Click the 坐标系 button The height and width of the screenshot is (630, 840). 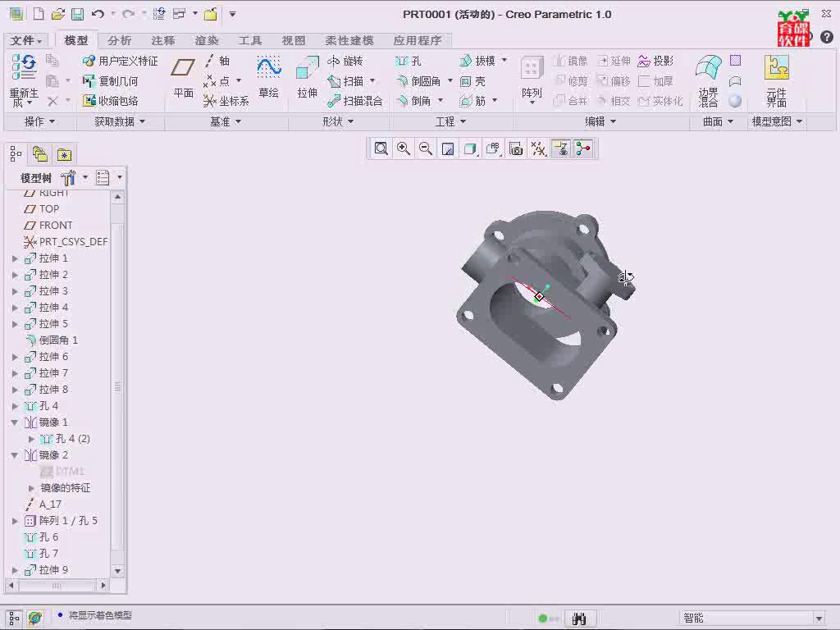click(x=226, y=101)
